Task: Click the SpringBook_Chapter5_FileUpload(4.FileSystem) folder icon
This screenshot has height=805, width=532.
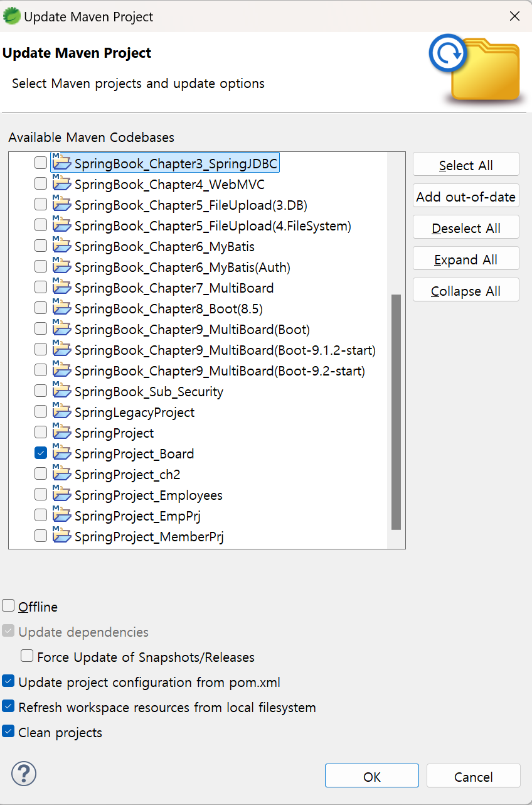Action: click(61, 225)
